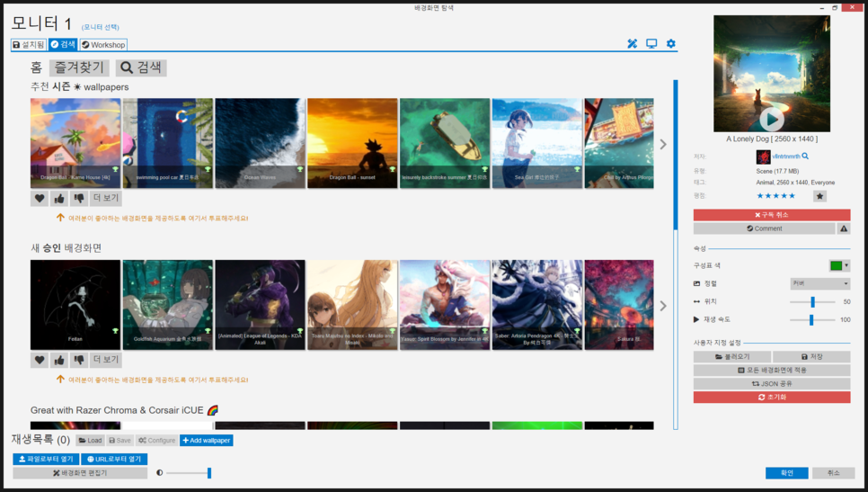Click the Add wallpaper button
The height and width of the screenshot is (492, 868).
pos(207,441)
